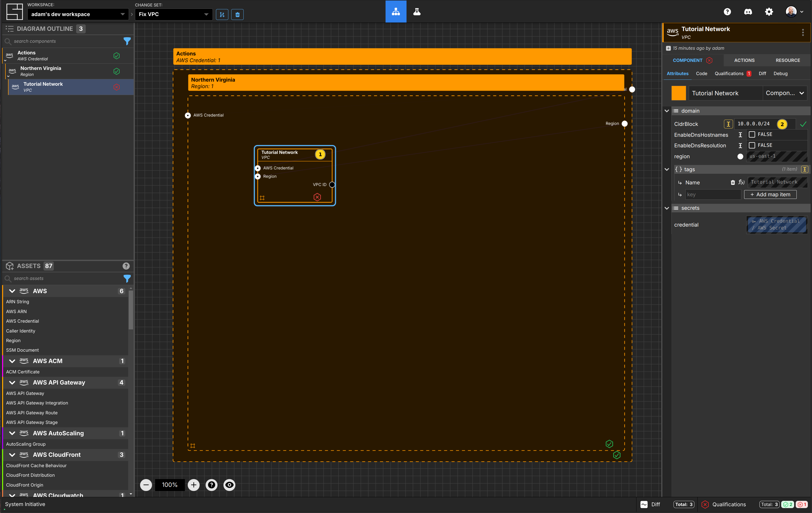The width and height of the screenshot is (812, 513).
Task: Toggle the diagram eye display options
Action: (x=229, y=485)
